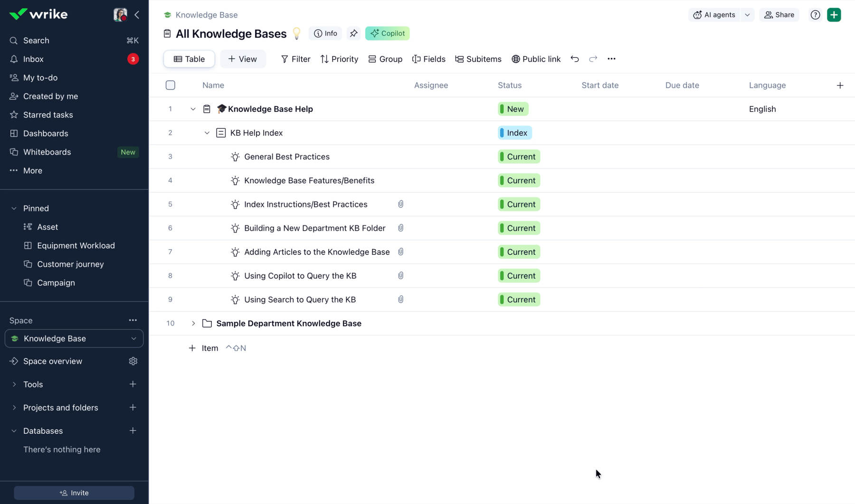
Task: Add a new tool with plus icon
Action: (x=133, y=384)
